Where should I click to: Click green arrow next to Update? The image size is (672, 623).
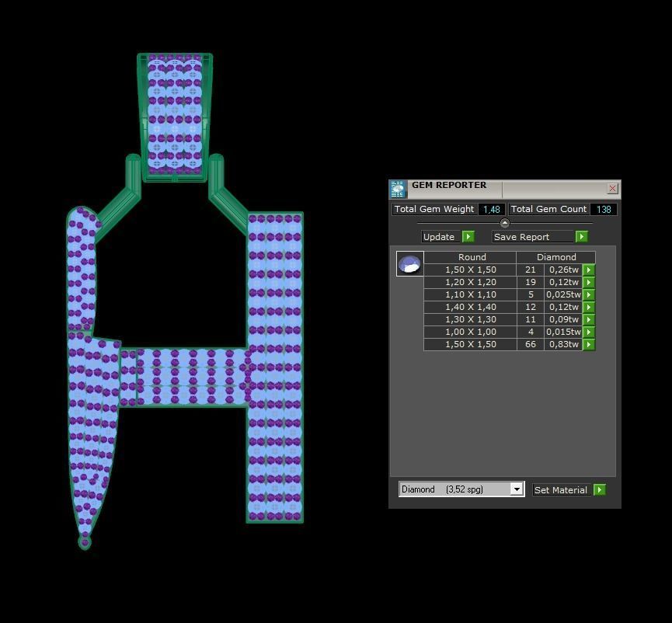coord(468,236)
